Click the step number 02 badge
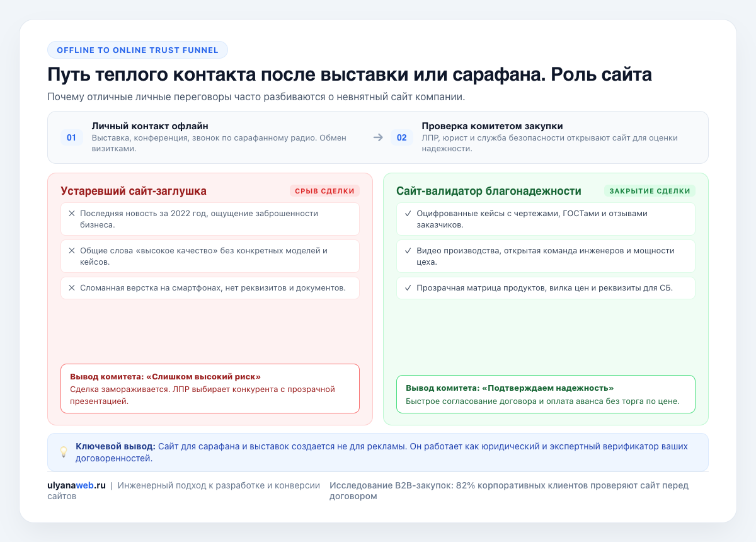756x542 pixels. 401,137
